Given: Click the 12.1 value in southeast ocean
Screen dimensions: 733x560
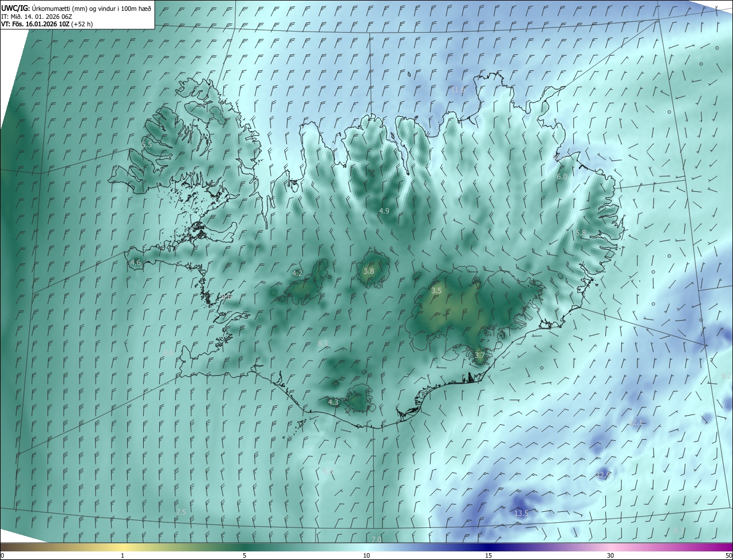Looking at the screenshot, I should [x=636, y=422].
